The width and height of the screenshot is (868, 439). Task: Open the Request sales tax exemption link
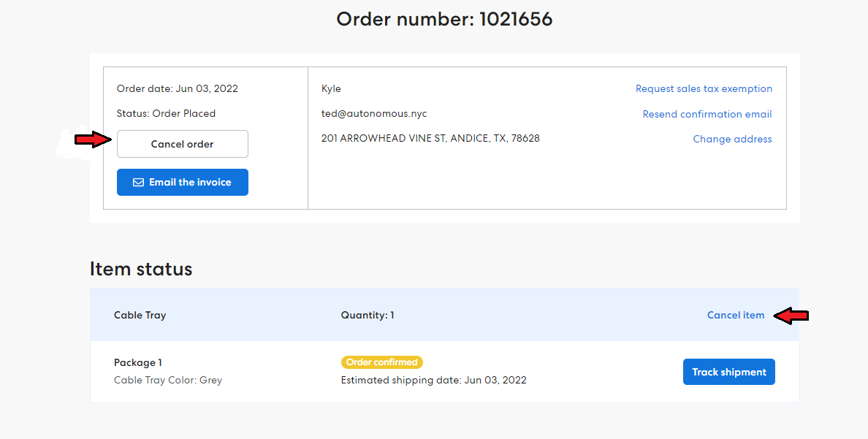[704, 89]
